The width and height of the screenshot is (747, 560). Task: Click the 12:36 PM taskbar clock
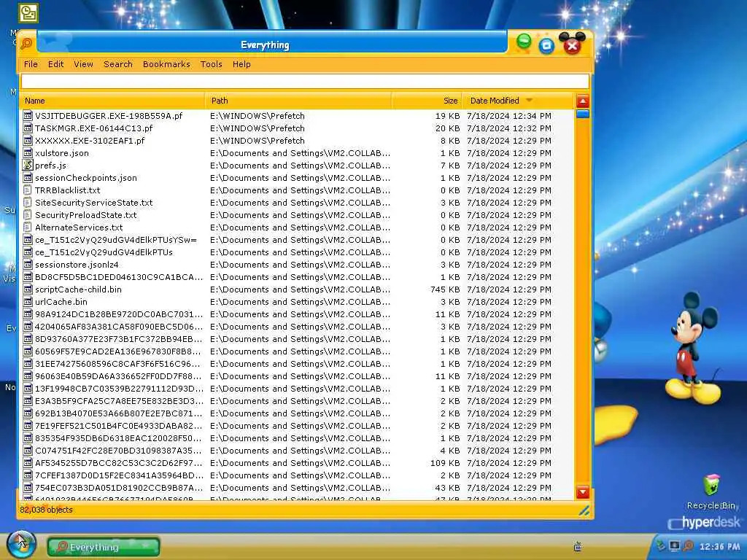[719, 546]
